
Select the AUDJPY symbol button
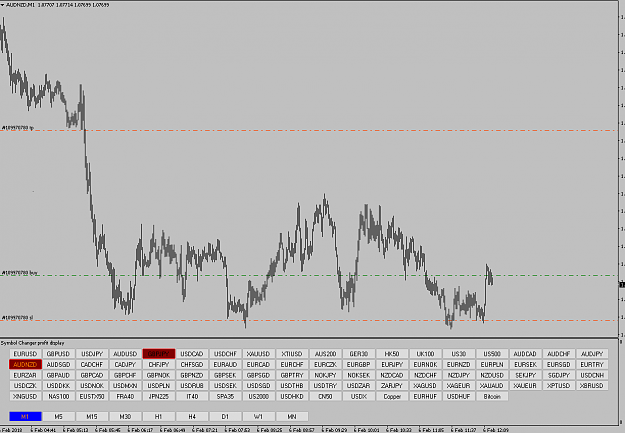tap(592, 354)
